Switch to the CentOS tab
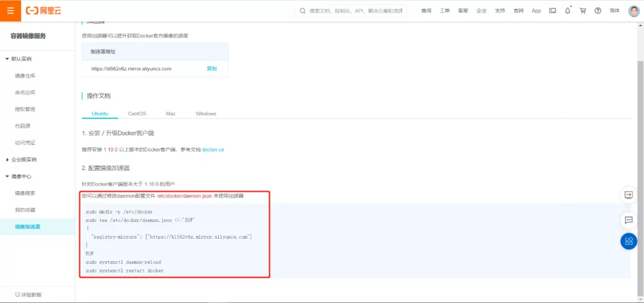This screenshot has width=644, height=303. (x=137, y=113)
